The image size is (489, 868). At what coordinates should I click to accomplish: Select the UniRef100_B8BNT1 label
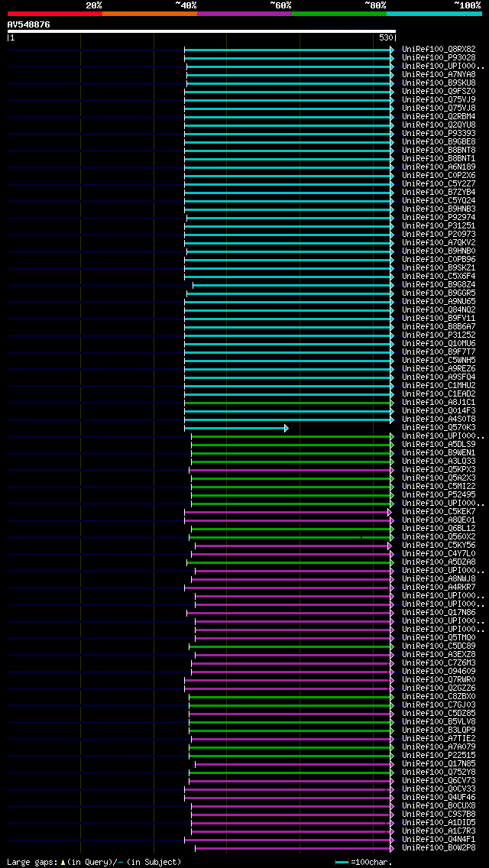(439, 158)
